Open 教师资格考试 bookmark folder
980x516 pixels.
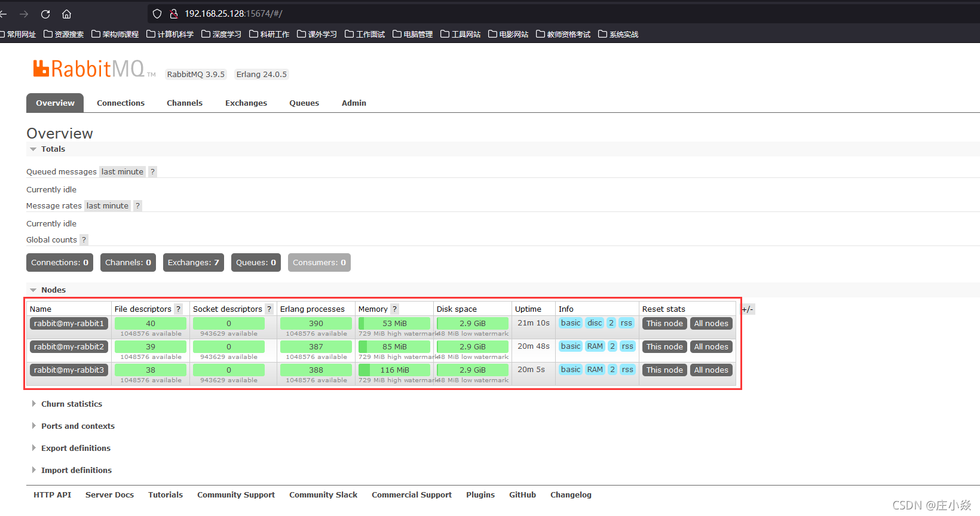point(563,35)
